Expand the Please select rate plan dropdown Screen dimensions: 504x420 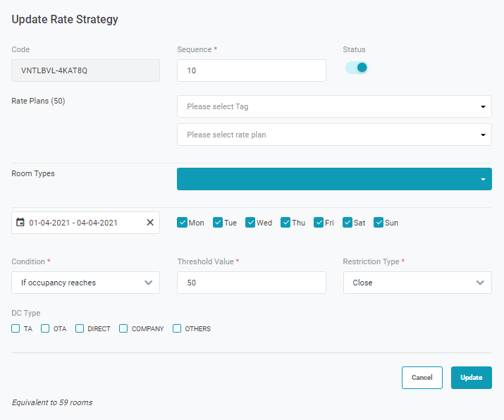point(334,135)
